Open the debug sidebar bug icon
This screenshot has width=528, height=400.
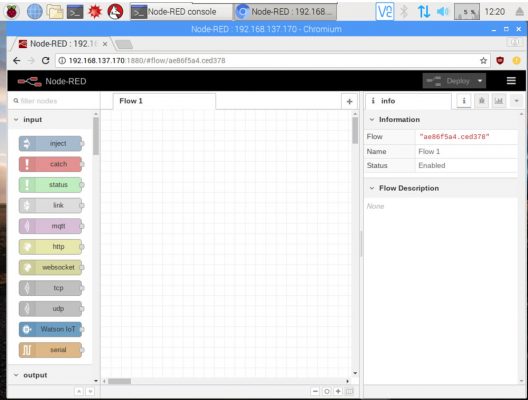482,101
